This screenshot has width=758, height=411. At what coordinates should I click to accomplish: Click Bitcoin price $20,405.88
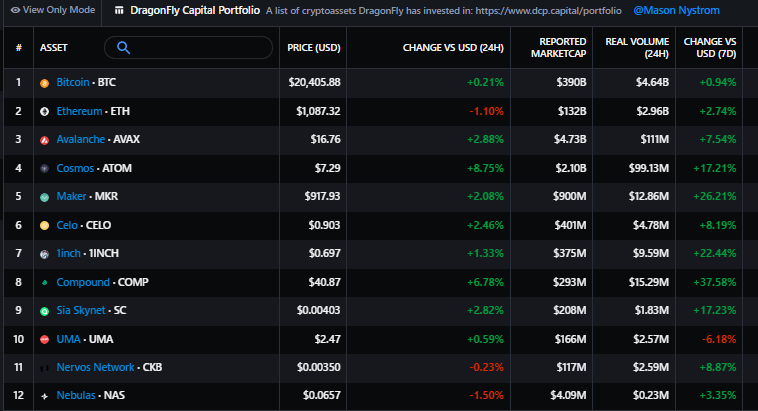click(314, 82)
